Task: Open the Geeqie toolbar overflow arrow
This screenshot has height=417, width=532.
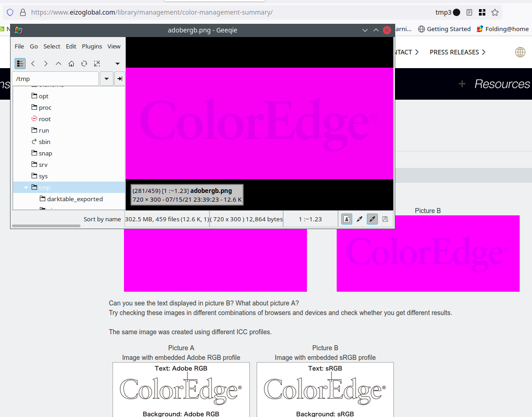Action: point(118,64)
